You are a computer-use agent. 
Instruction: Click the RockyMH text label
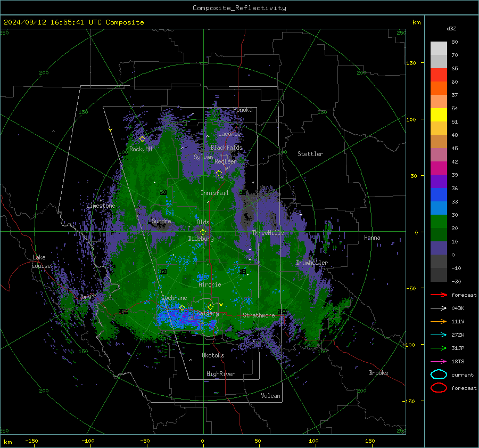click(141, 149)
